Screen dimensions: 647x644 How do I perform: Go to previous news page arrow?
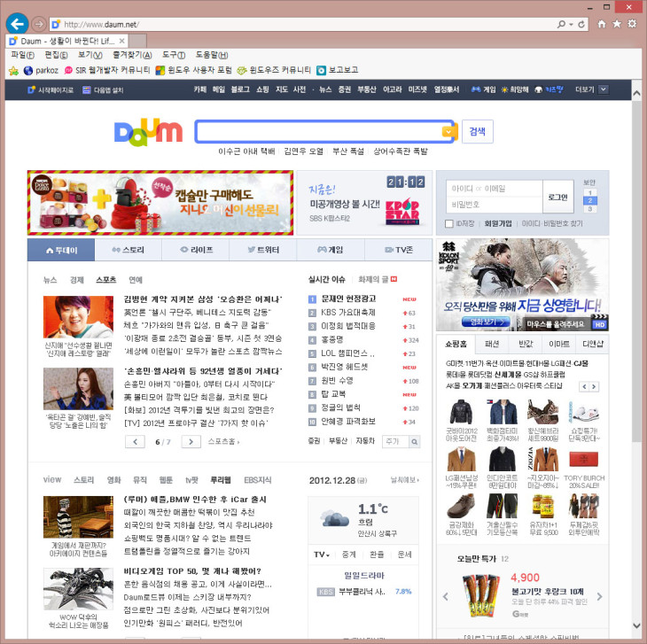135,441
